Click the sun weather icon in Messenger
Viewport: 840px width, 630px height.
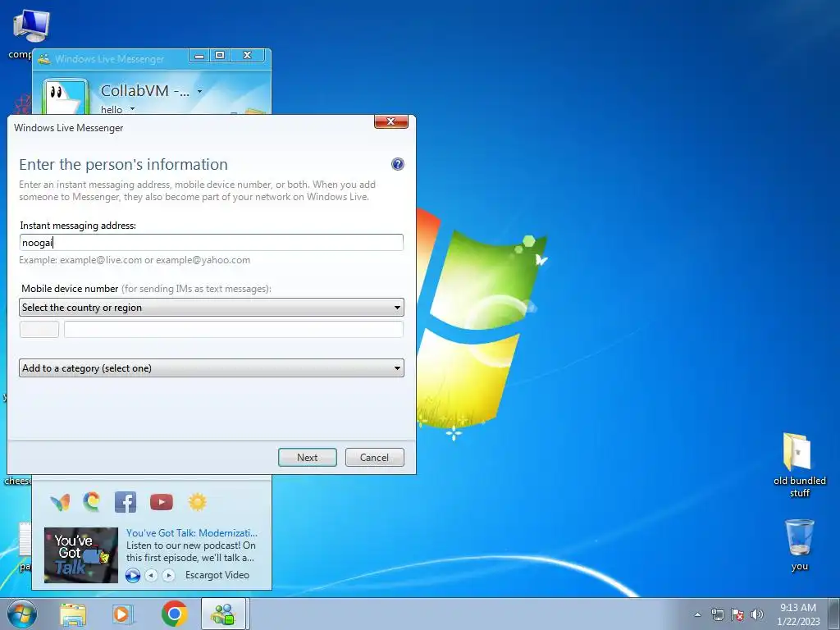coord(197,503)
